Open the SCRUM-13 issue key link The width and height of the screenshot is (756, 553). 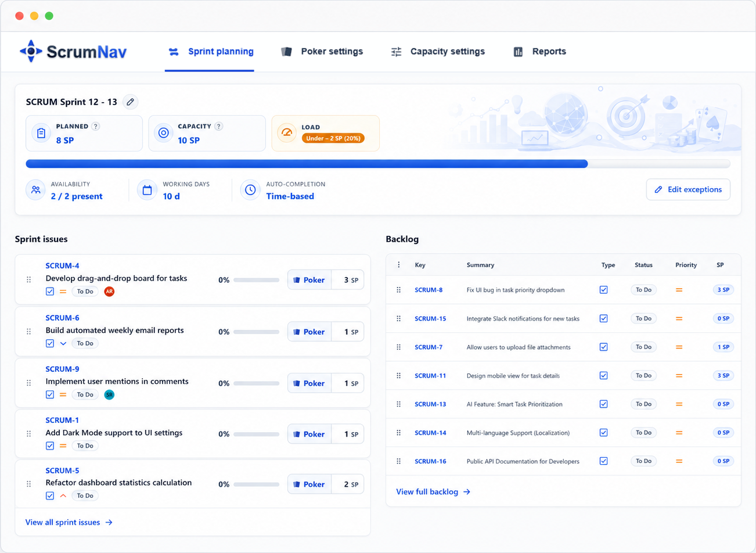(x=430, y=404)
